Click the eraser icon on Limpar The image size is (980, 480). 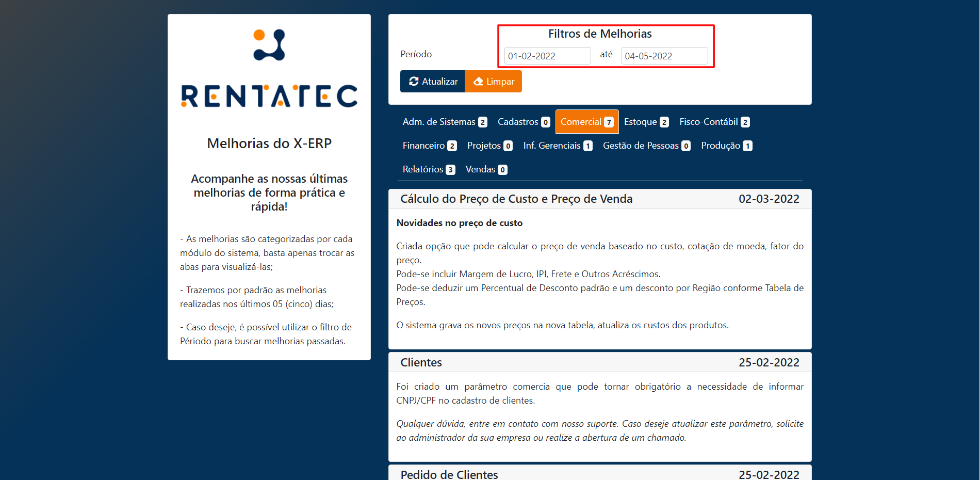tap(478, 82)
